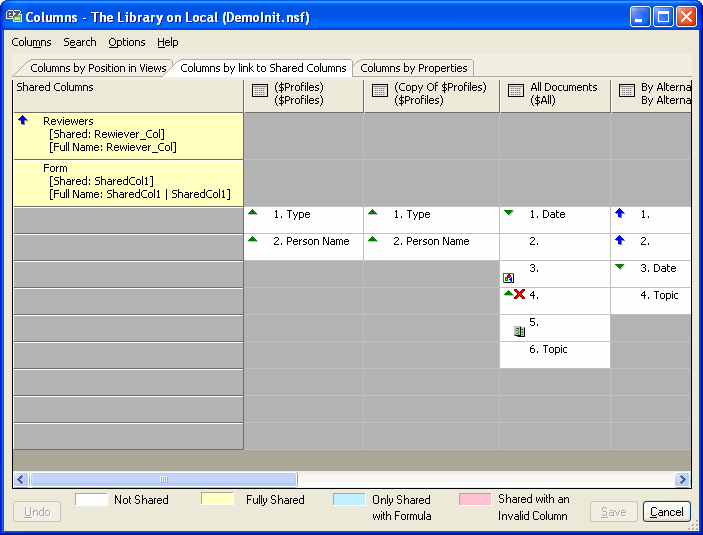The image size is (703, 535).
Task: Switch to Columns by Properties tab
Action: 413,68
